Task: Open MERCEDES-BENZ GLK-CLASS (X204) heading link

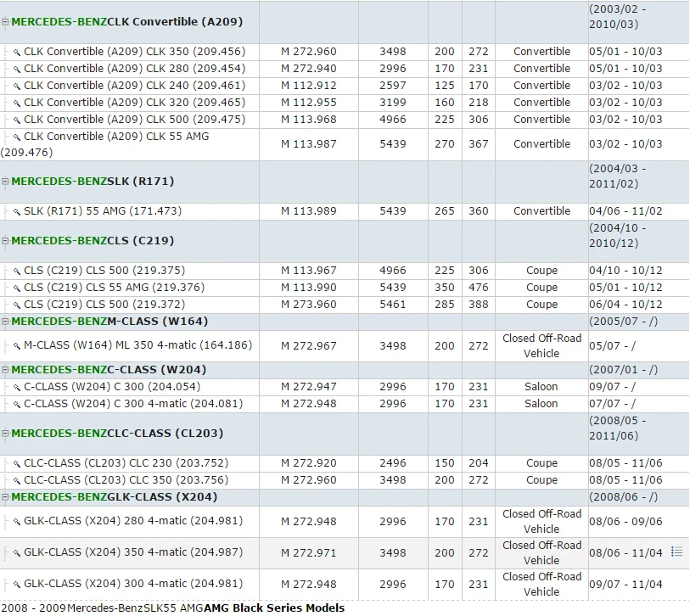Action: tap(115, 496)
